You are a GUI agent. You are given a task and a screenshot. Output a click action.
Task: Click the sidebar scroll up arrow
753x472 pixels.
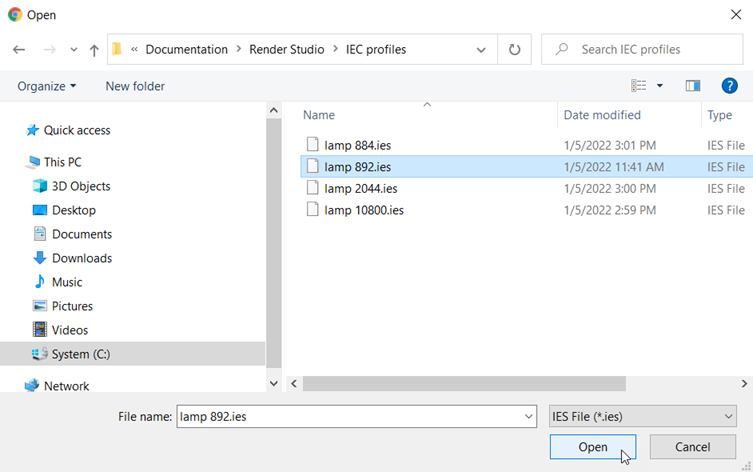(x=274, y=110)
